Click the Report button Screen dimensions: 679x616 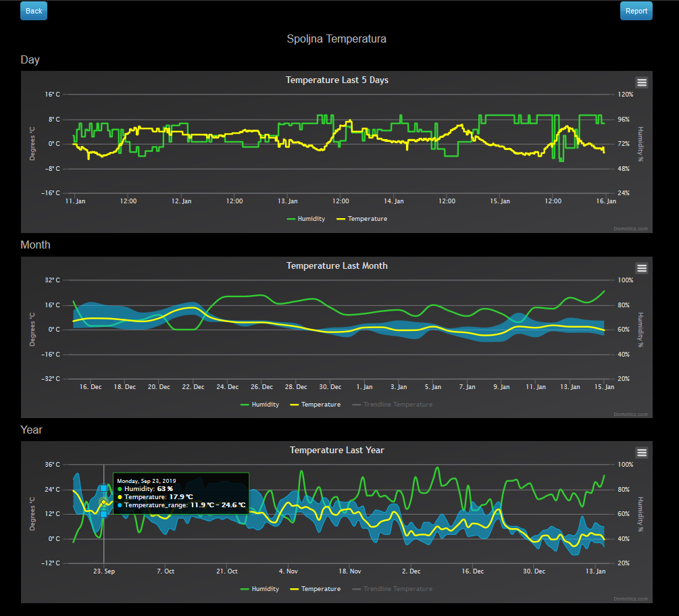[x=636, y=11]
